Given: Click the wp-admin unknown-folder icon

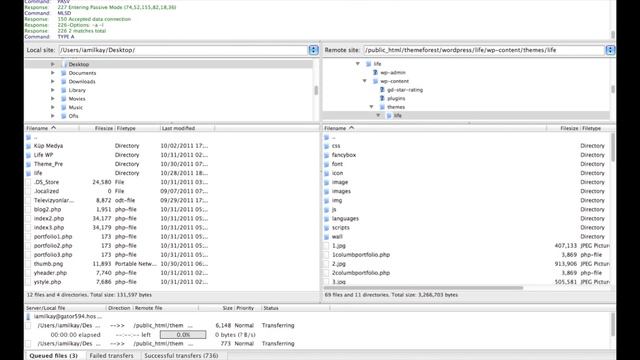Looking at the screenshot, I should [375, 72].
